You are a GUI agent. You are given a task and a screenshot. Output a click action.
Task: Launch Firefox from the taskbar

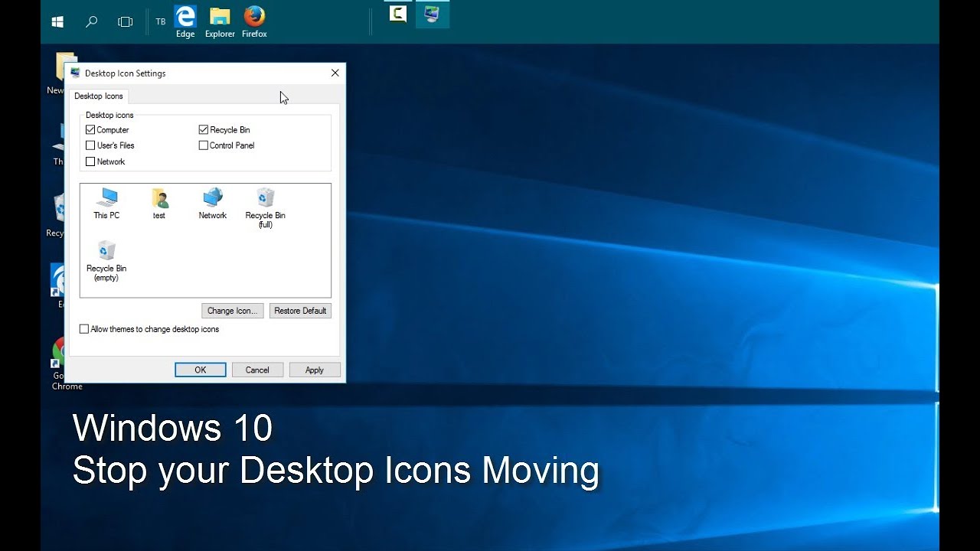tap(254, 21)
